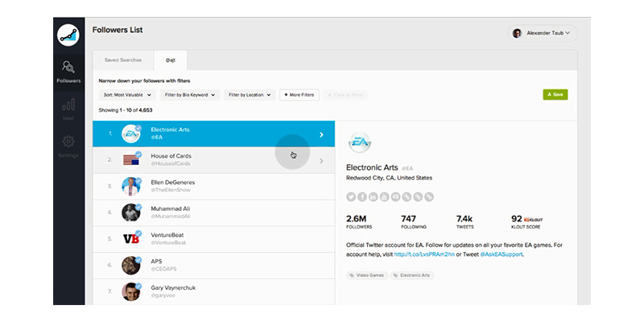Click the large EA logo in detail panel
This screenshot has height=322, width=644.
point(360,142)
